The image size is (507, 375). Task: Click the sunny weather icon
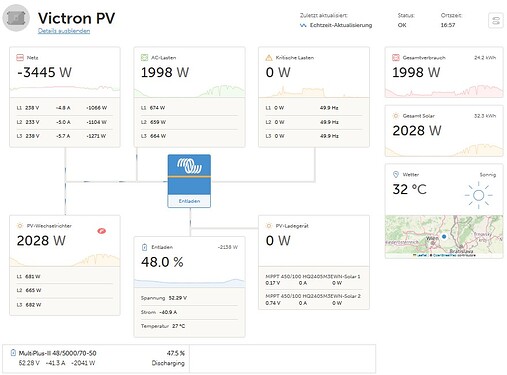(x=479, y=195)
